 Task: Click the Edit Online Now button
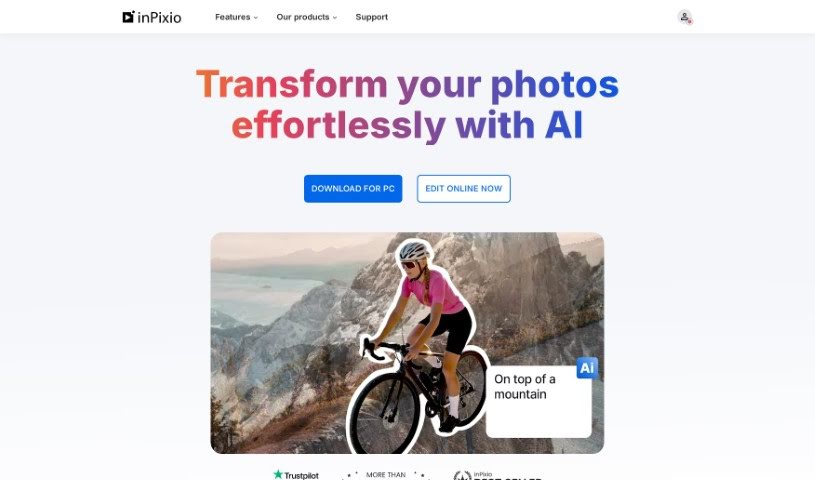464,189
